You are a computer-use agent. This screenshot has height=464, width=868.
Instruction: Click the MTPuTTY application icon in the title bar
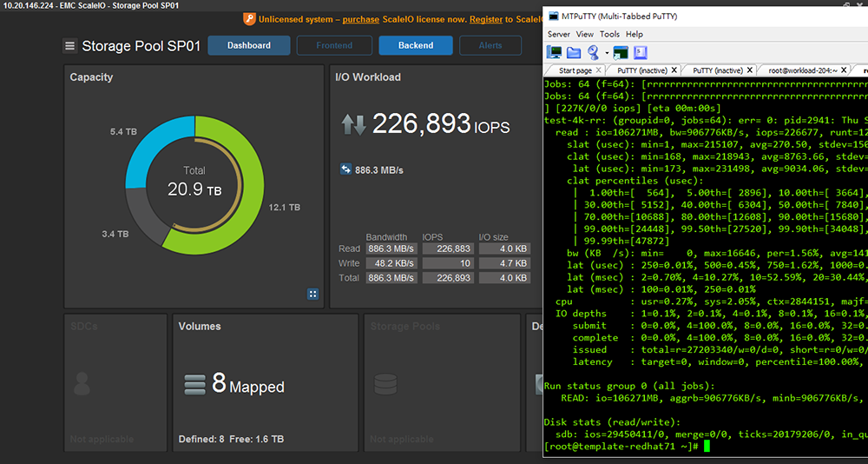(553, 17)
